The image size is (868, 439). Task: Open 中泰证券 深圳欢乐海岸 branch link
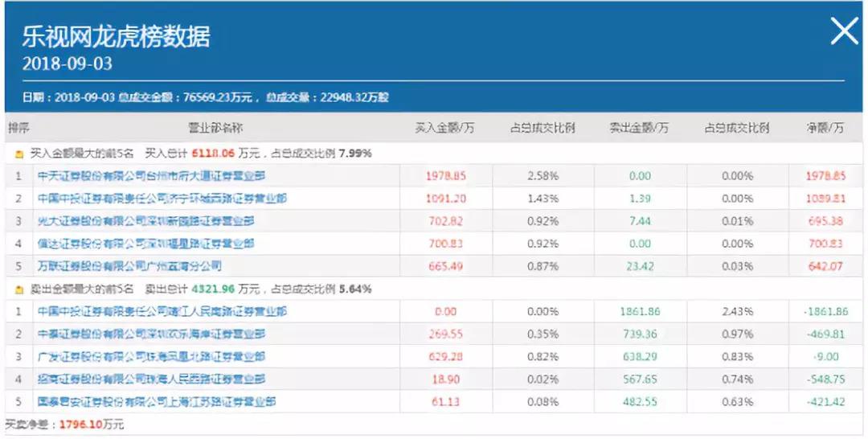(151, 334)
